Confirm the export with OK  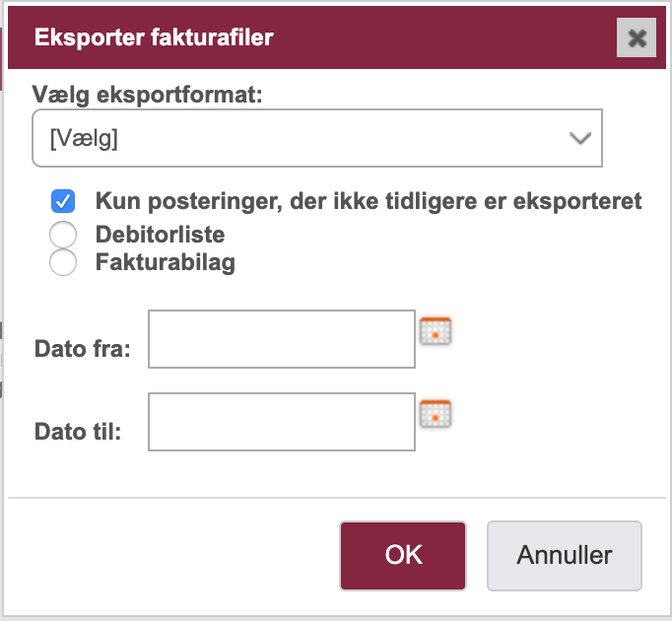point(403,556)
